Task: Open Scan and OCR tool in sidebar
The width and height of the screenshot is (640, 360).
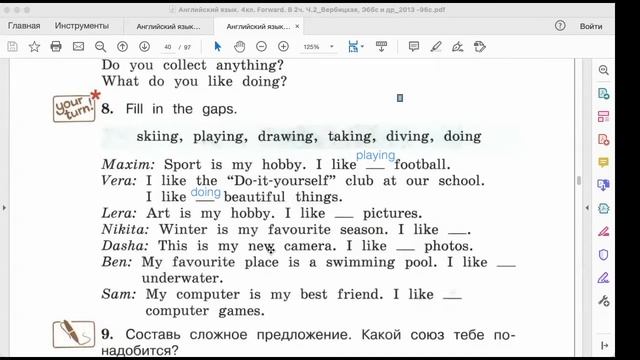Action: point(604,209)
